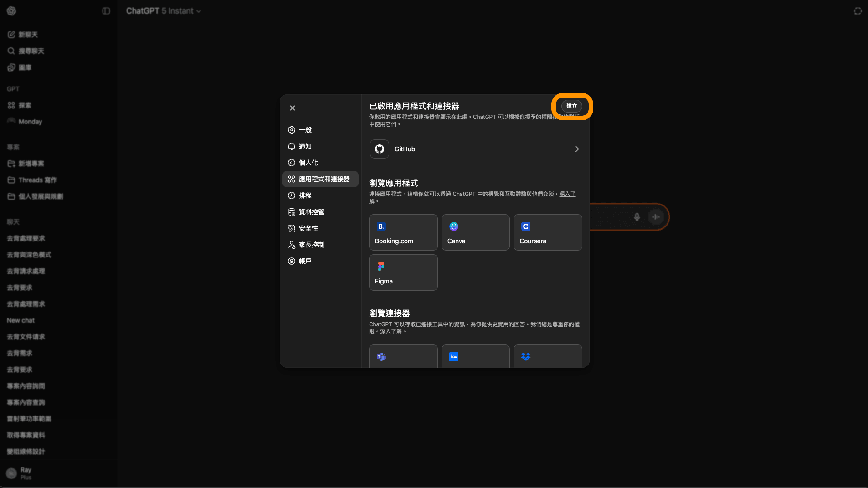Select the Figma app icon
This screenshot has width=868, height=488.
[403, 272]
